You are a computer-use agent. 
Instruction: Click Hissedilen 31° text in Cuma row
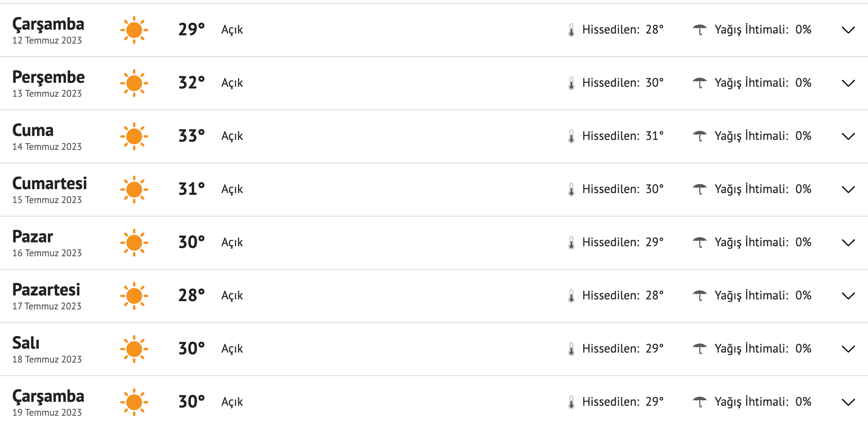(x=623, y=136)
